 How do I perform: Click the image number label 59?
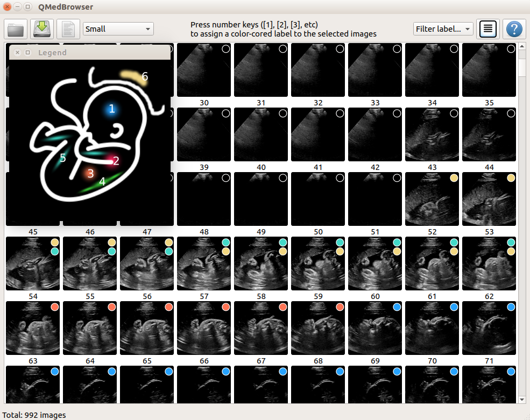pos(318,296)
